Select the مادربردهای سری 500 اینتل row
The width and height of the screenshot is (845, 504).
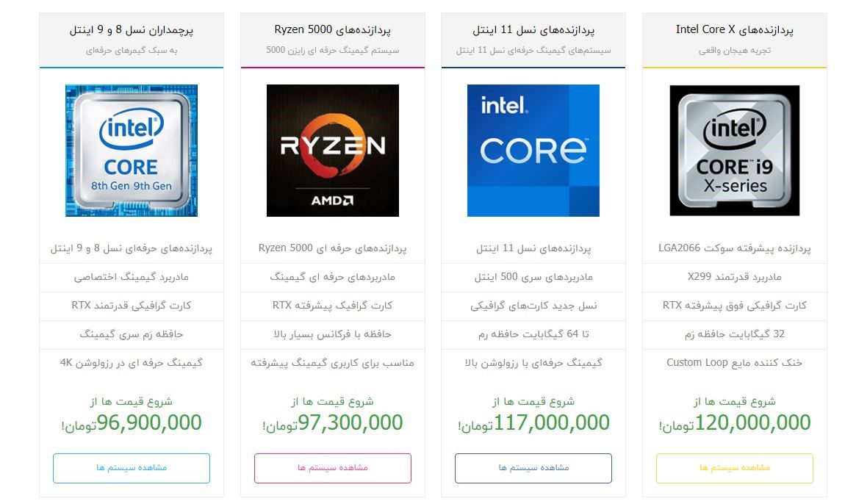pyautogui.click(x=533, y=277)
